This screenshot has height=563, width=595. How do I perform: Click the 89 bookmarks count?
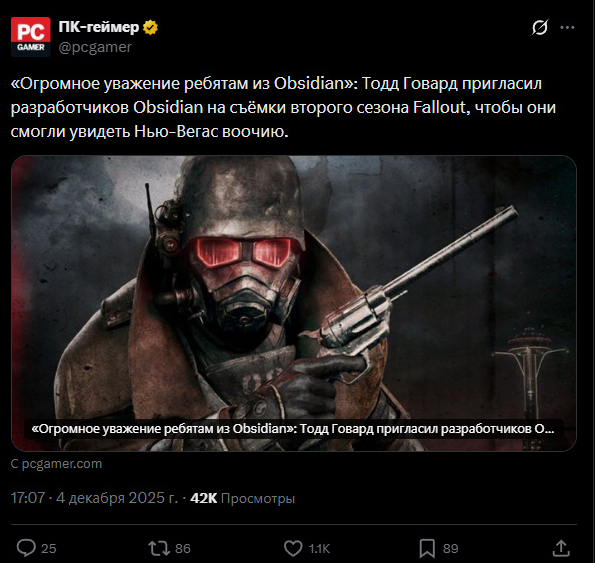(x=450, y=549)
